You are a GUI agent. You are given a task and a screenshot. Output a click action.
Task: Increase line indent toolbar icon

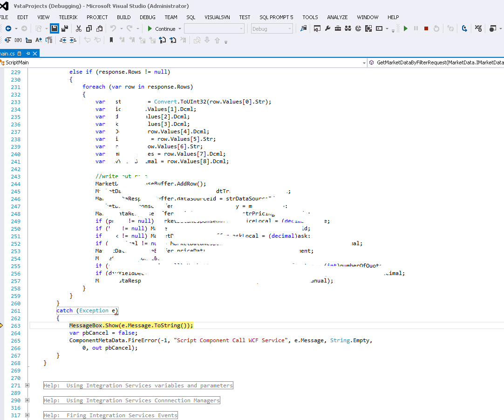[x=73, y=40]
